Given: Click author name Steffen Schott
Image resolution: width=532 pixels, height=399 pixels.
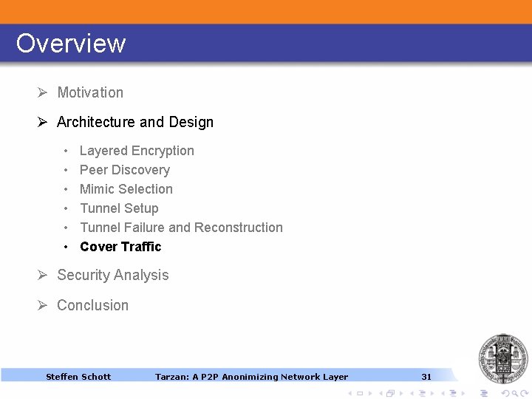Looking at the screenshot, I should click(x=78, y=377).
